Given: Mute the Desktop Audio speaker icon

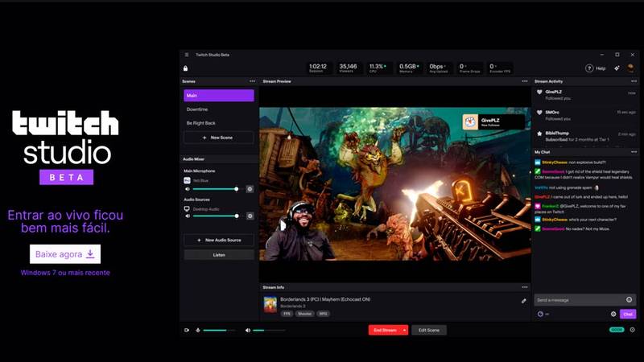Looking at the screenshot, I should coord(188,216).
